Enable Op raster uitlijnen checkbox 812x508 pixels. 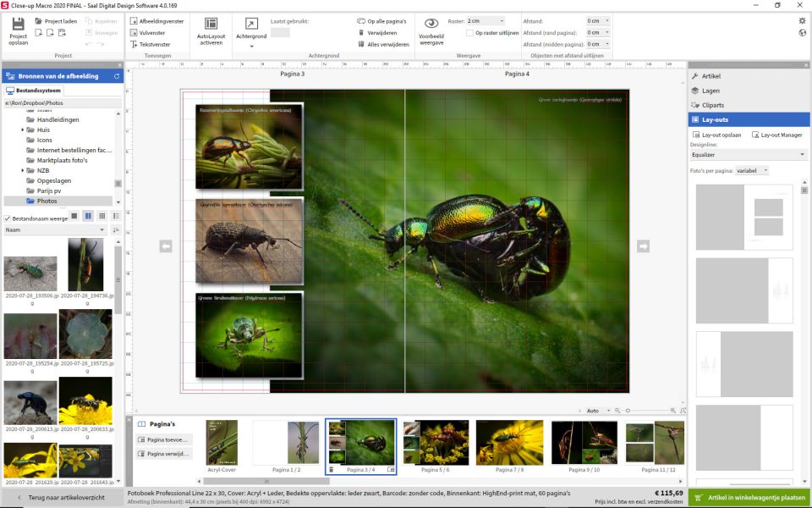click(469, 33)
